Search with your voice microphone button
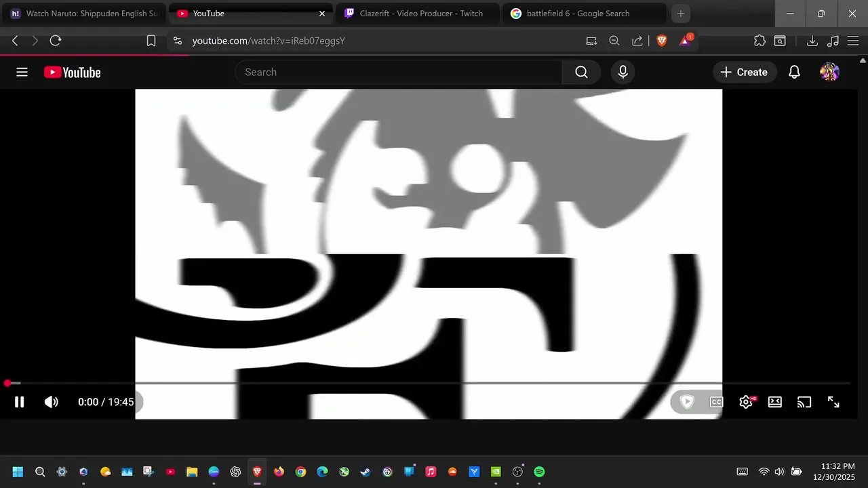 tap(623, 72)
